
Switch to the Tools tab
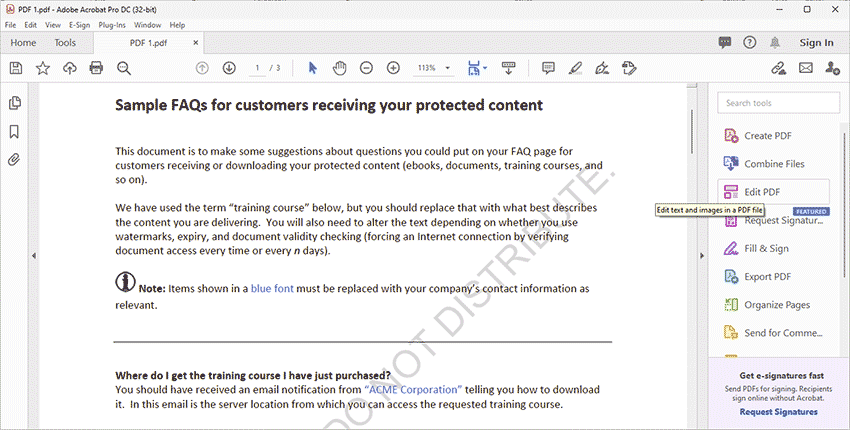(x=65, y=43)
